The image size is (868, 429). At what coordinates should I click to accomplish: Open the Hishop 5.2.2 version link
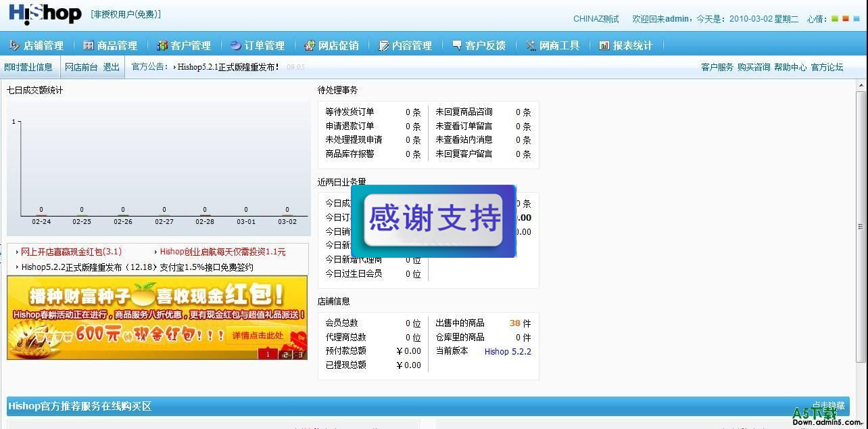(508, 351)
